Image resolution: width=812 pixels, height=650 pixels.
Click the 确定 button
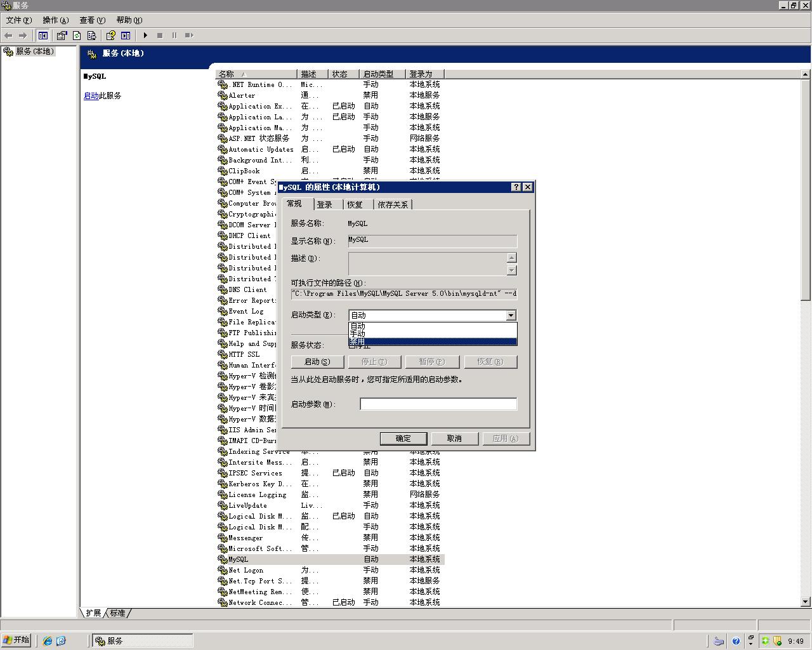(x=403, y=439)
